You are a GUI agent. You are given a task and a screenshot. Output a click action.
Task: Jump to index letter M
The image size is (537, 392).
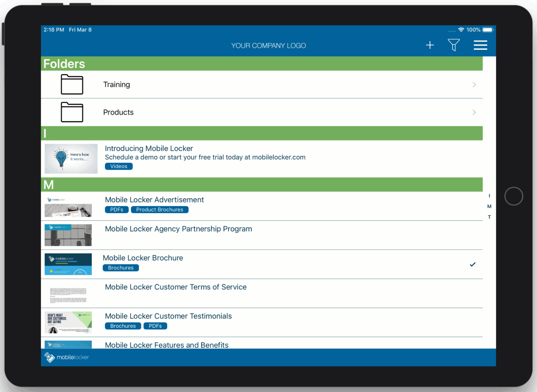tap(489, 206)
